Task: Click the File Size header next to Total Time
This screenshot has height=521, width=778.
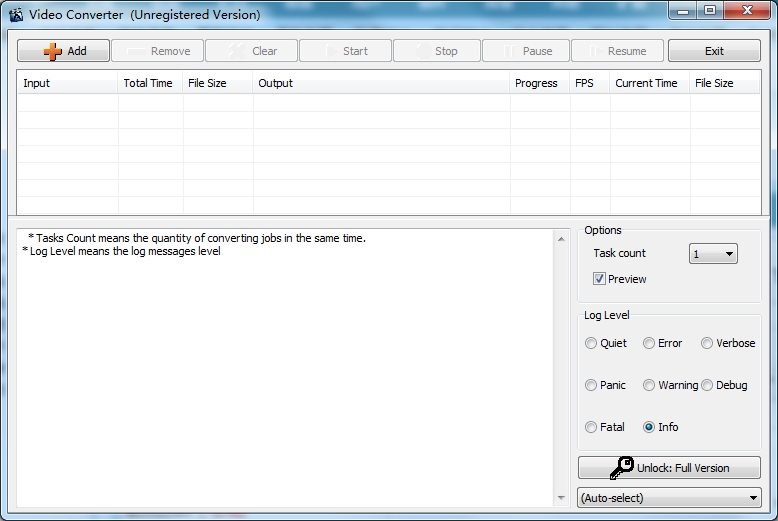Action: pos(218,83)
